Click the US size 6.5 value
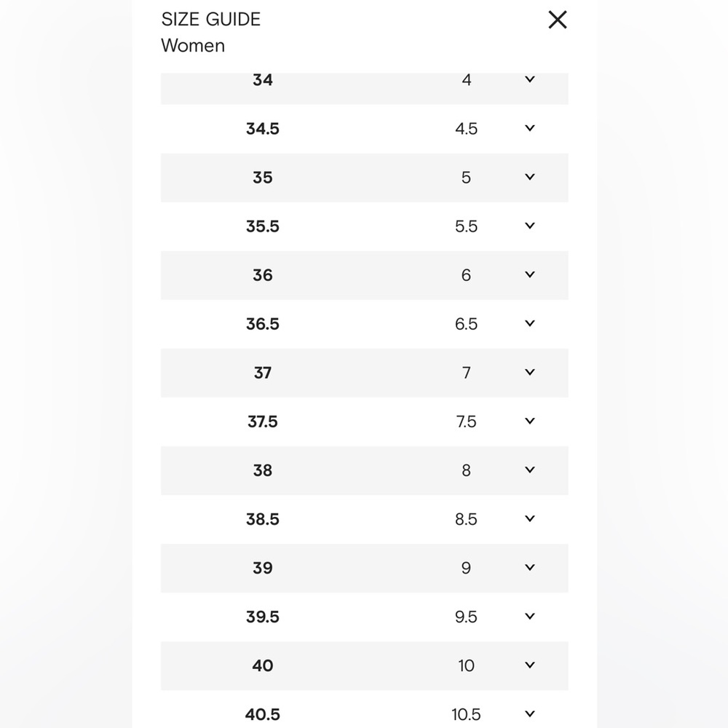This screenshot has width=728, height=728. click(466, 324)
